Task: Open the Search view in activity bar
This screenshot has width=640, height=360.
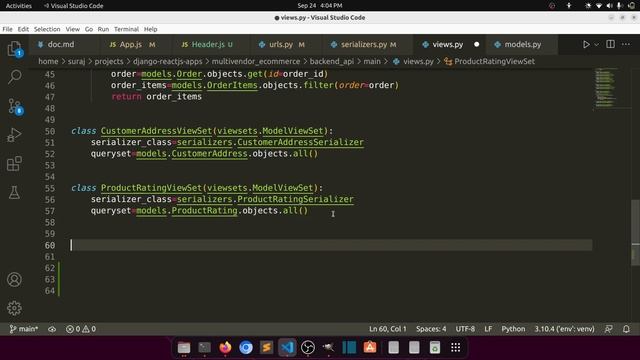Action: tap(15, 77)
